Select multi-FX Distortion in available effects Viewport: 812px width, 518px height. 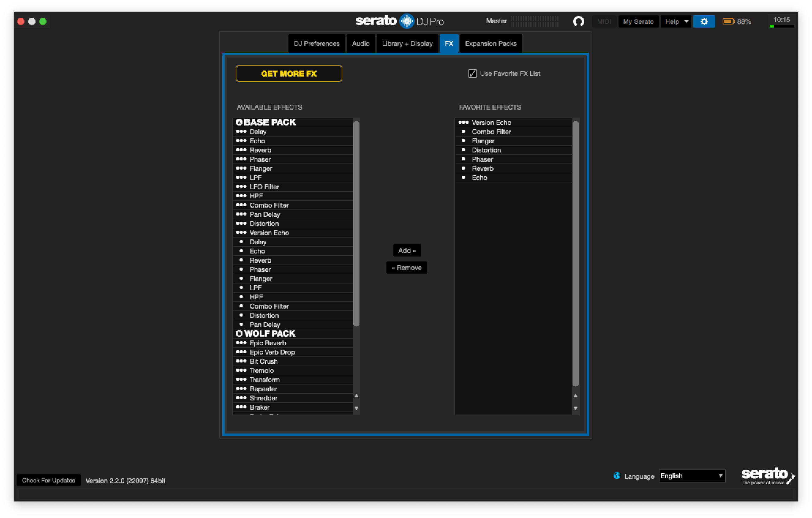coord(293,223)
